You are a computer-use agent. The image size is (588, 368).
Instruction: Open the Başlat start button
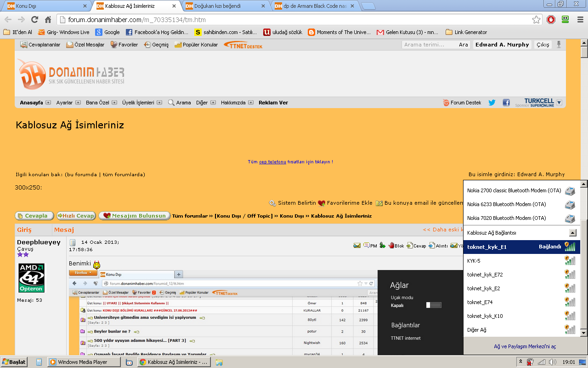coord(14,362)
